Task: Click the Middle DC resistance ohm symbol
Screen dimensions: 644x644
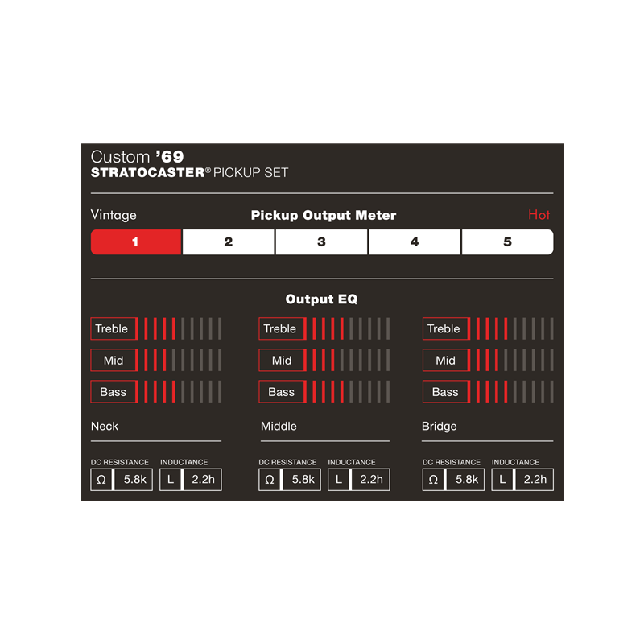Action: (270, 480)
